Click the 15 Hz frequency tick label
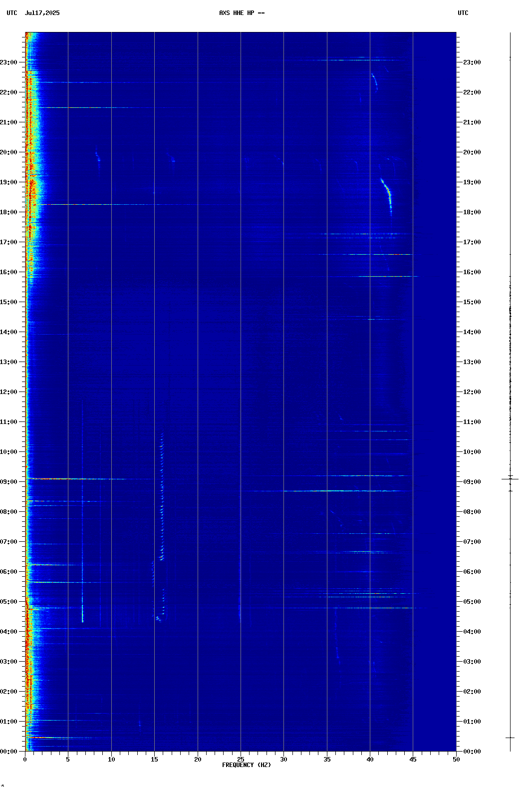This screenshot has width=532, height=791. (x=154, y=760)
